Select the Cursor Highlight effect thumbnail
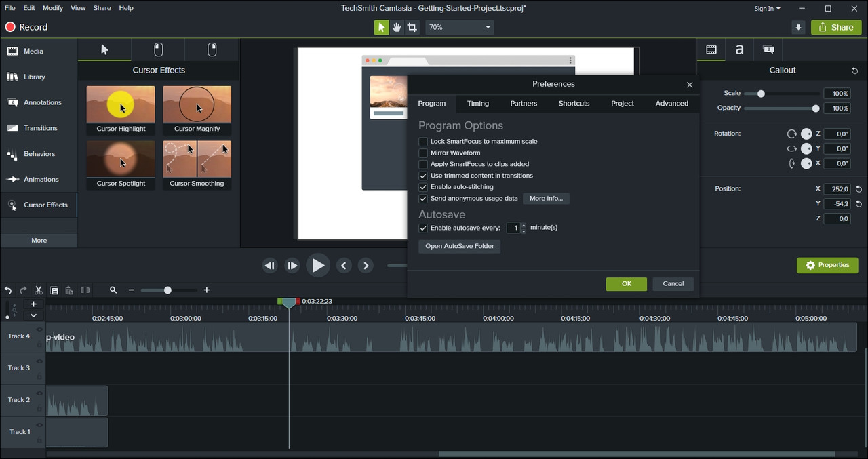The width and height of the screenshot is (868, 459). click(x=121, y=110)
